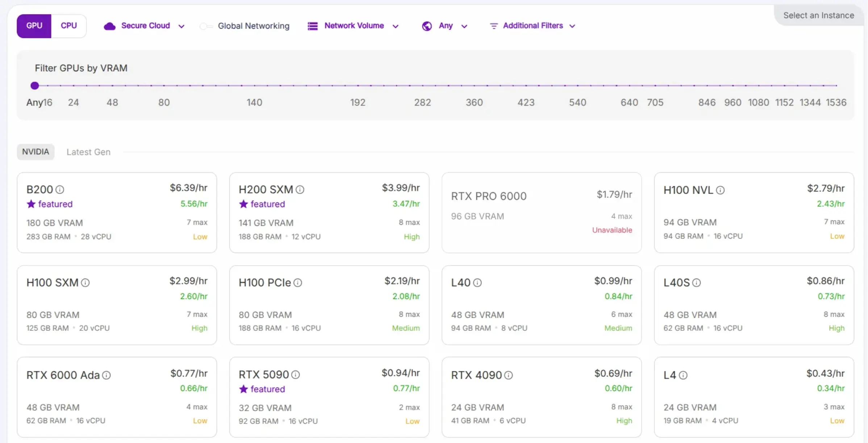Viewport: 868px width, 443px height.
Task: Open the Any region dropdown
Action: tap(445, 26)
